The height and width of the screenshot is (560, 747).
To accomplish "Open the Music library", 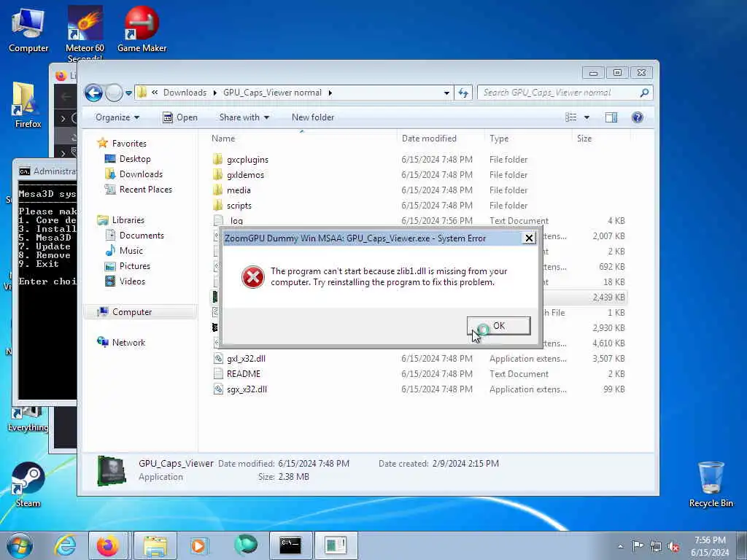I will point(131,251).
